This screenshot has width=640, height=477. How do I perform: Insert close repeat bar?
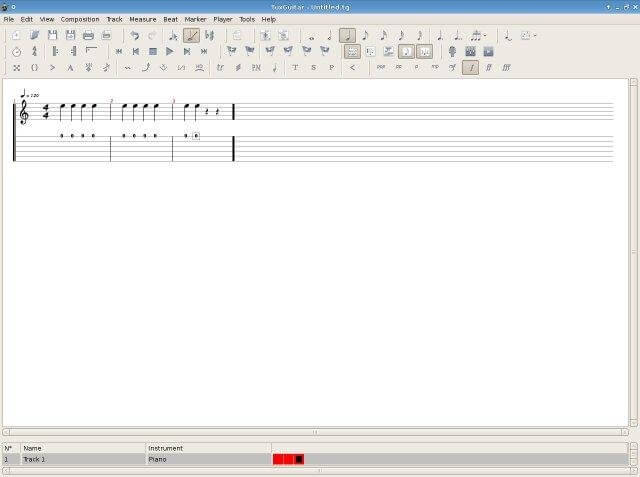click(73, 51)
